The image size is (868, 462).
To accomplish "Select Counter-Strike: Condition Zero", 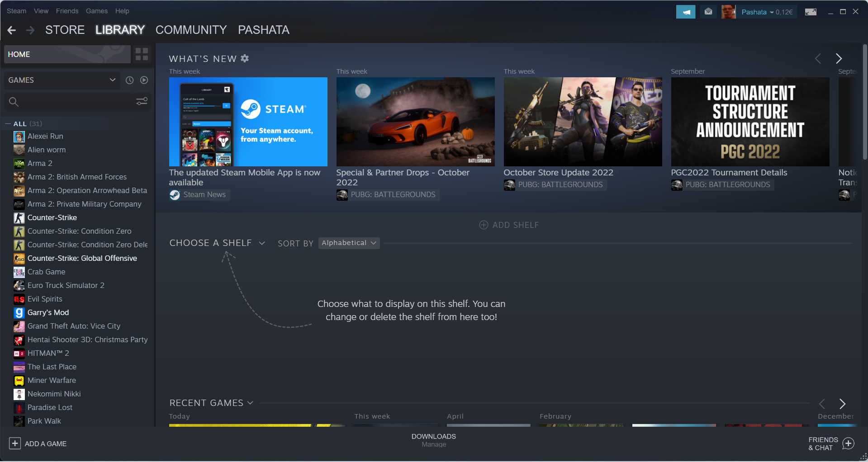I will pyautogui.click(x=79, y=231).
